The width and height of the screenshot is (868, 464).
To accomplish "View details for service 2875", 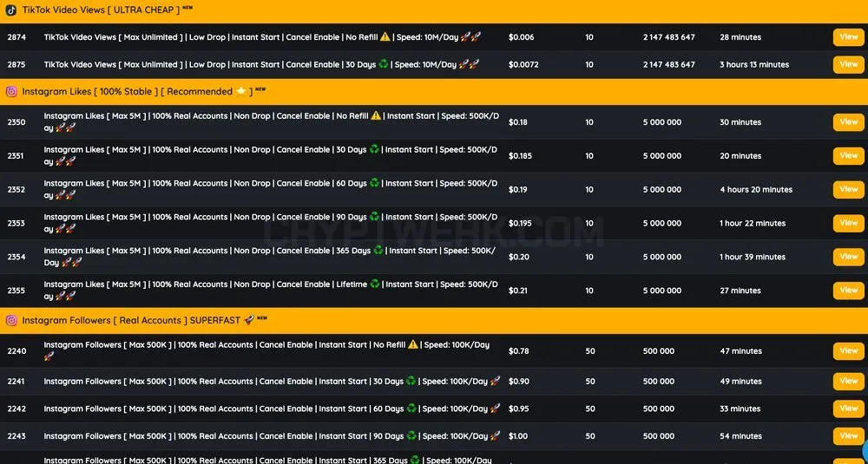I will pyautogui.click(x=849, y=64).
